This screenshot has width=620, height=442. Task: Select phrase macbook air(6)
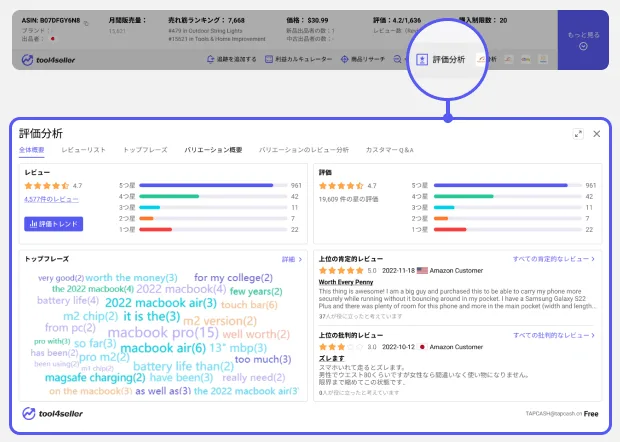pos(163,348)
